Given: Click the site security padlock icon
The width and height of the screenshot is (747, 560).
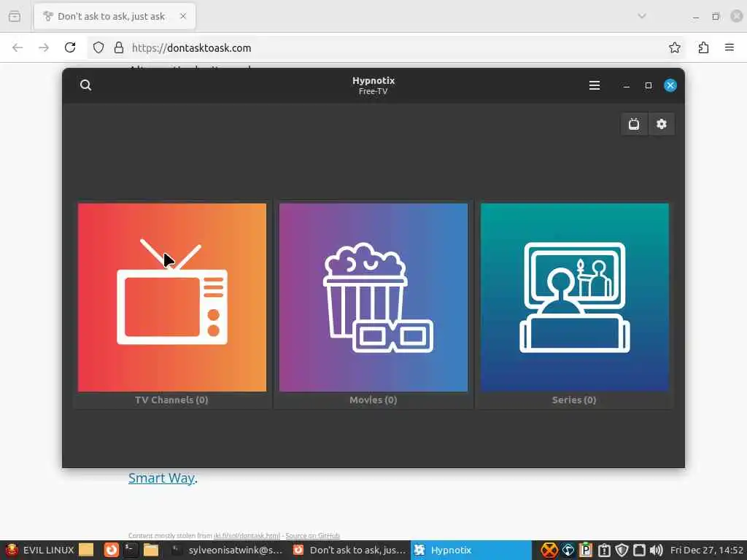Looking at the screenshot, I should 119,47.
